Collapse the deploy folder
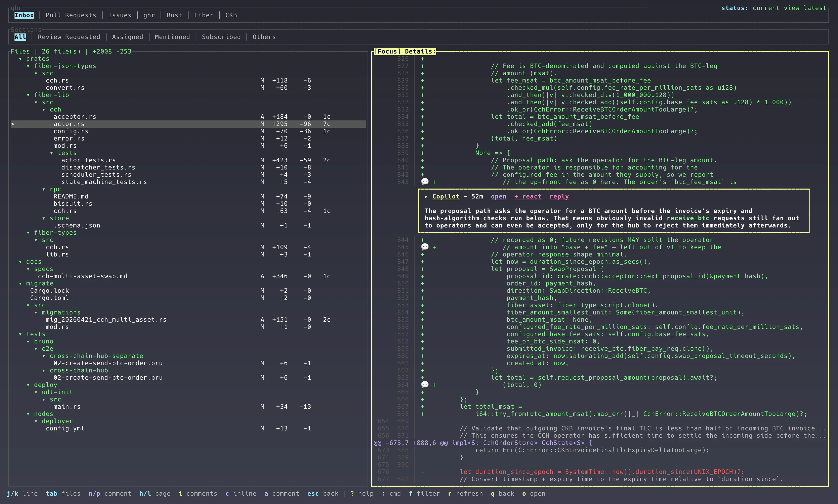This screenshot has width=838, height=504. point(28,385)
